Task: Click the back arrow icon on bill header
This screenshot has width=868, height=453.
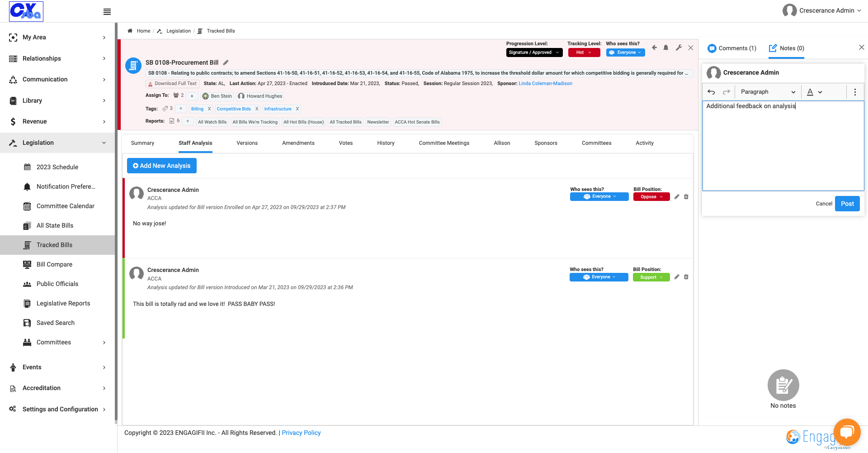Action: tap(654, 48)
